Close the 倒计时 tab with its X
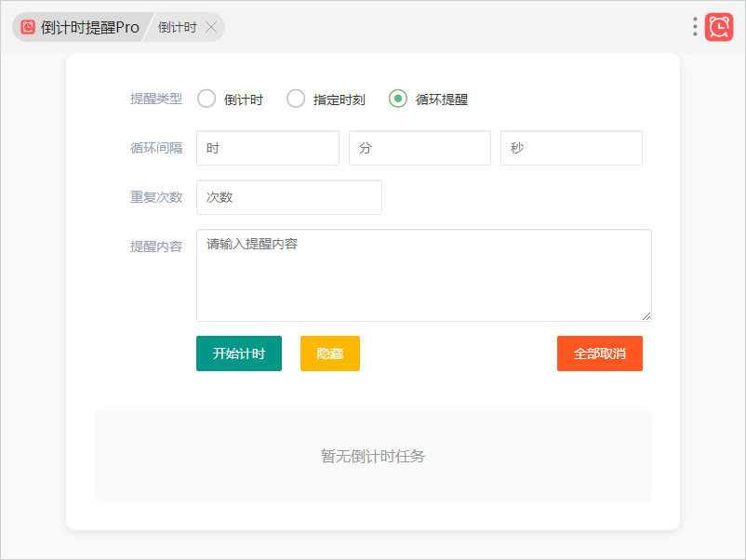The image size is (746, 560). tap(211, 27)
